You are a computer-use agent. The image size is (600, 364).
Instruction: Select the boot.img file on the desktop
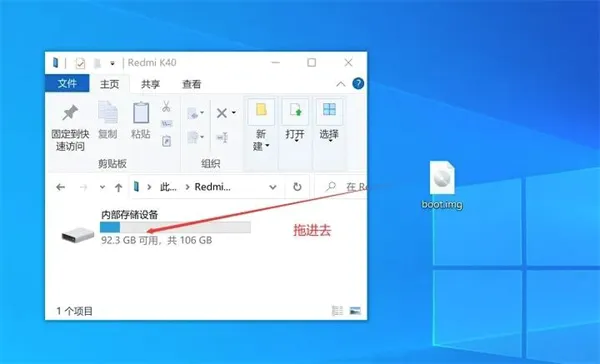pos(442,186)
